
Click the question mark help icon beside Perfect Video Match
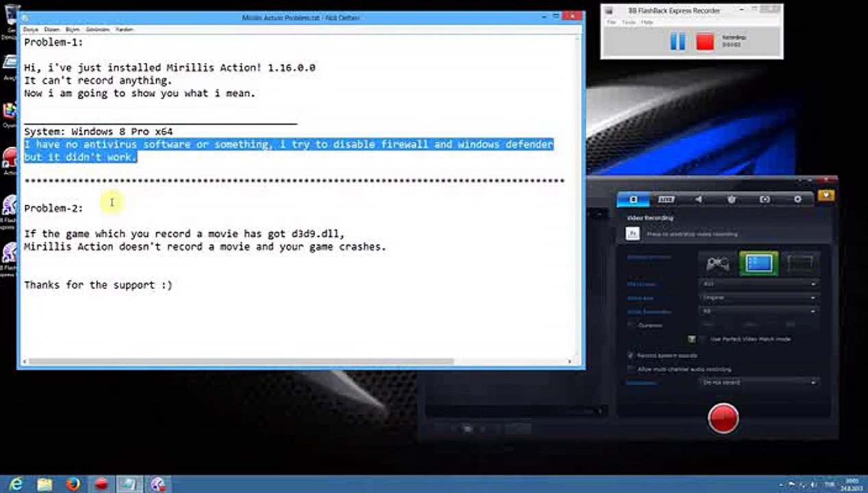click(692, 339)
